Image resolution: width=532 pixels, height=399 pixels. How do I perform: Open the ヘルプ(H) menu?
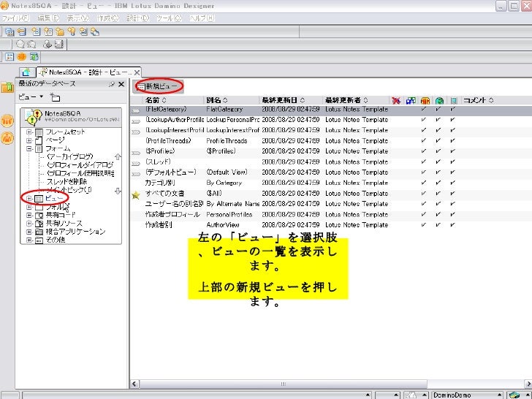click(202, 18)
